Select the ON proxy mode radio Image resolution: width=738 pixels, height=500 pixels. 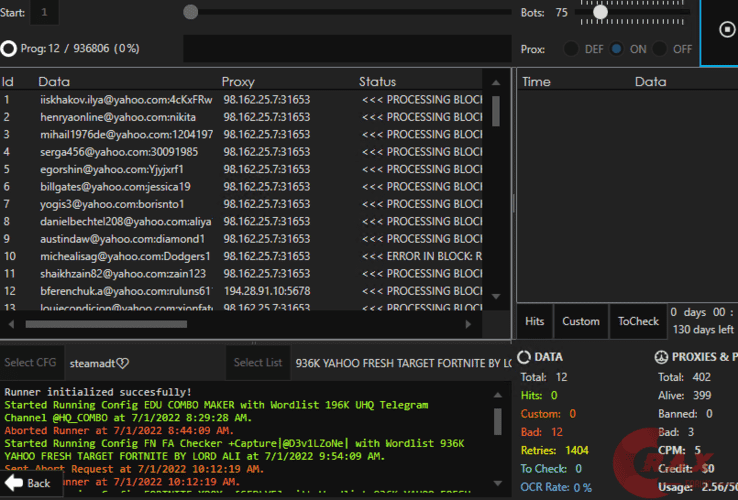click(617, 49)
